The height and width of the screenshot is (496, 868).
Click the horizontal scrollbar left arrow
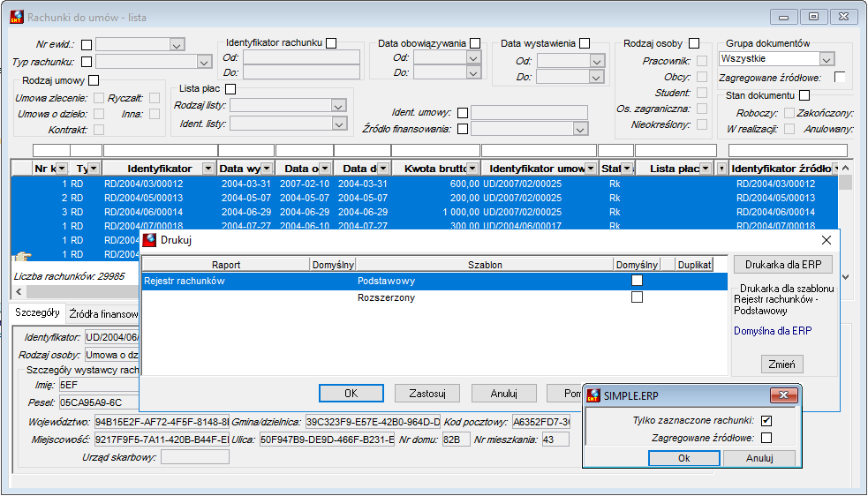point(19,291)
